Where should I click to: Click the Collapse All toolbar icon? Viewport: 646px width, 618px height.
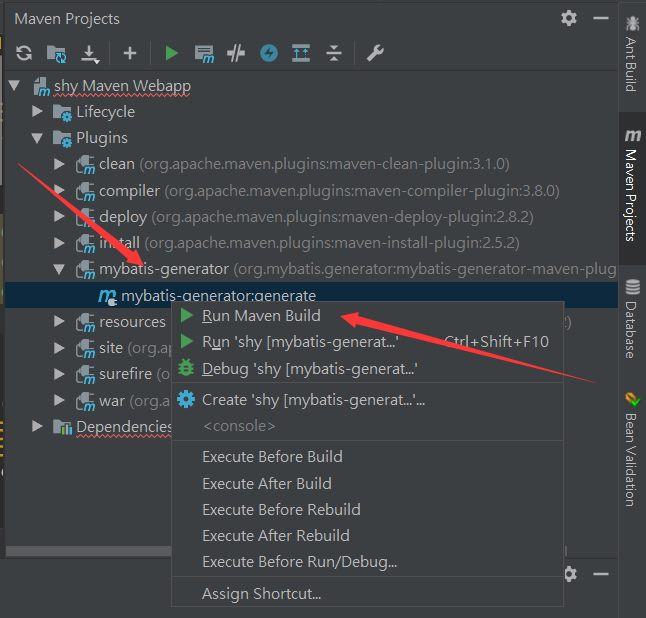(334, 53)
